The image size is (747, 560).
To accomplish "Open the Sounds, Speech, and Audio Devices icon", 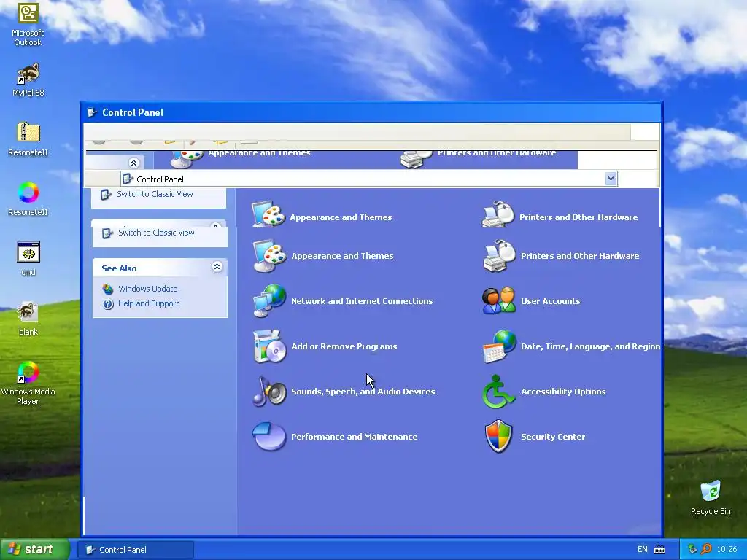I will 270,392.
